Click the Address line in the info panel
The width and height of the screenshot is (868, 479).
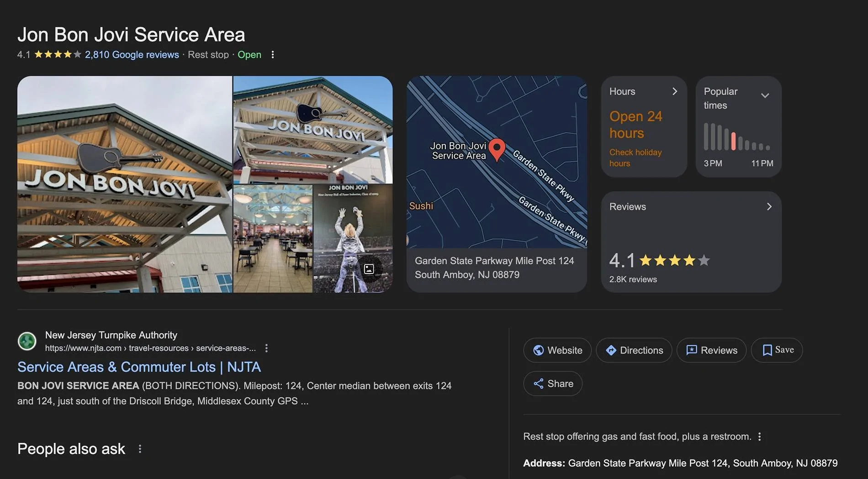click(x=680, y=463)
